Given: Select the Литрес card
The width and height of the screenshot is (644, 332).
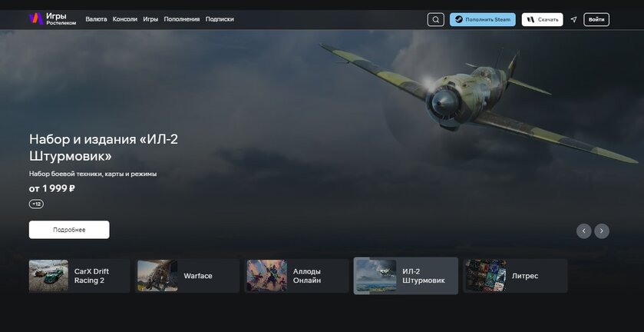Looking at the screenshot, I should point(516,276).
